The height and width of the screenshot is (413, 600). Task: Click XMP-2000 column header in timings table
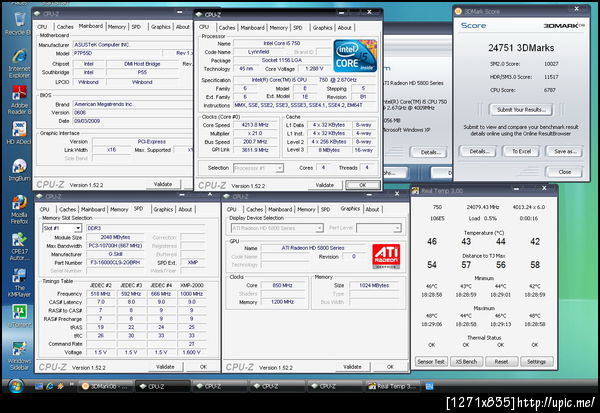click(x=191, y=286)
